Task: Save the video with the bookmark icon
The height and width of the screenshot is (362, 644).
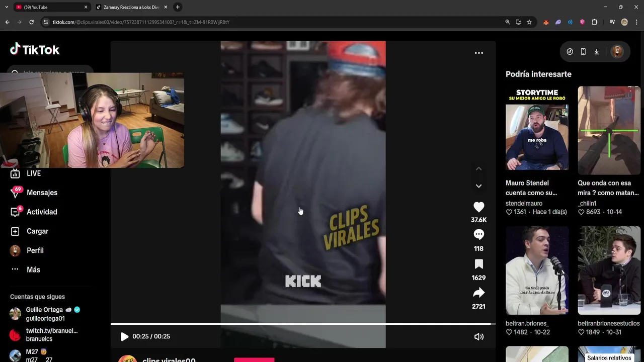Action: click(x=478, y=264)
